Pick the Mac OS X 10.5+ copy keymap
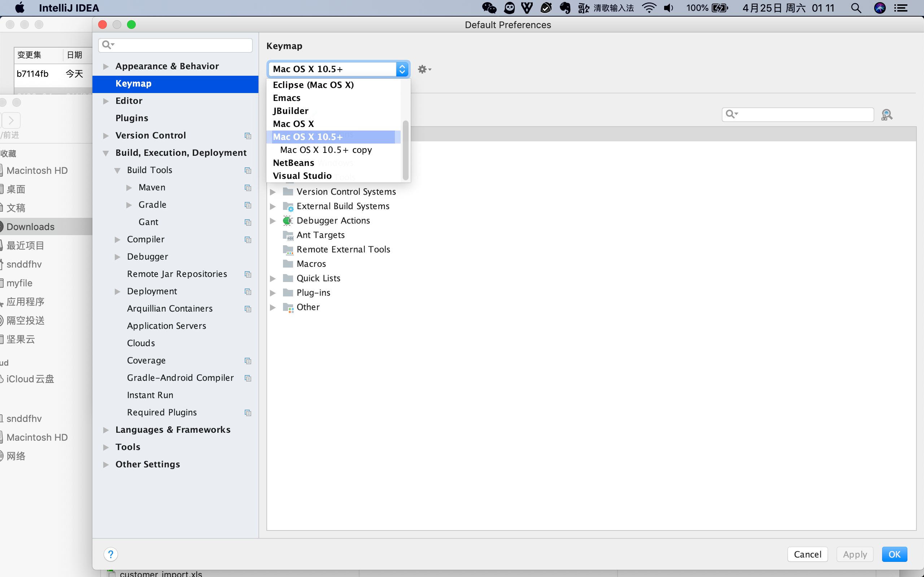924x577 pixels. click(x=326, y=150)
